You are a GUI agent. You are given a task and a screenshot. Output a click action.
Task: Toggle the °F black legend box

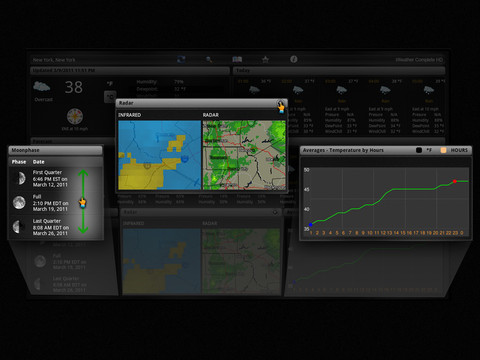tap(419, 150)
